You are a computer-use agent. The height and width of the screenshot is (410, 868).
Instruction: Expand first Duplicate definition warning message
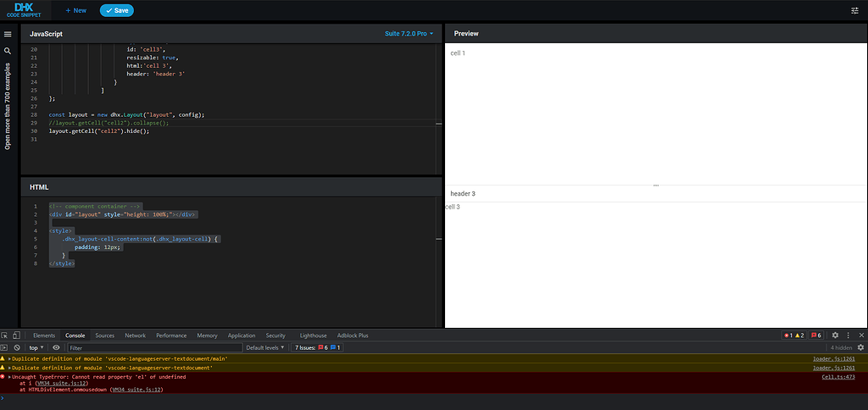[x=9, y=358]
